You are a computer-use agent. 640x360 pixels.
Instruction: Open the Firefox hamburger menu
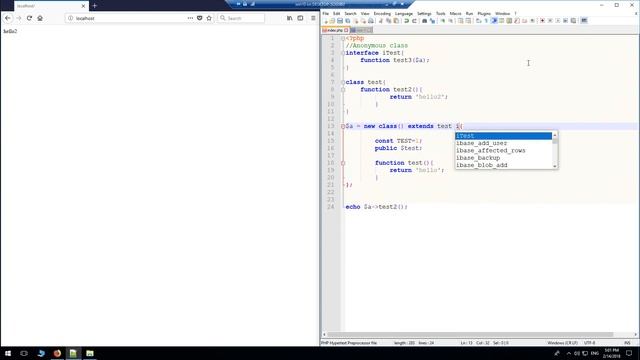tap(313, 18)
